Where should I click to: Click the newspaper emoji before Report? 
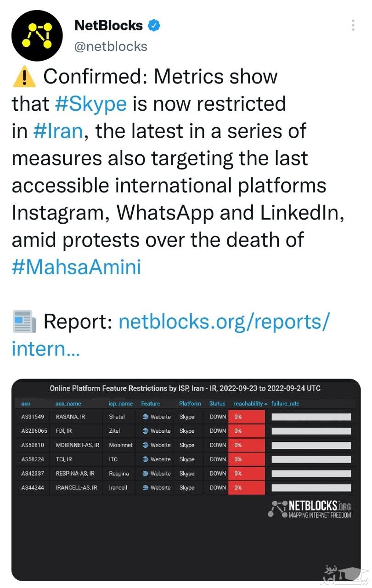coord(24,322)
